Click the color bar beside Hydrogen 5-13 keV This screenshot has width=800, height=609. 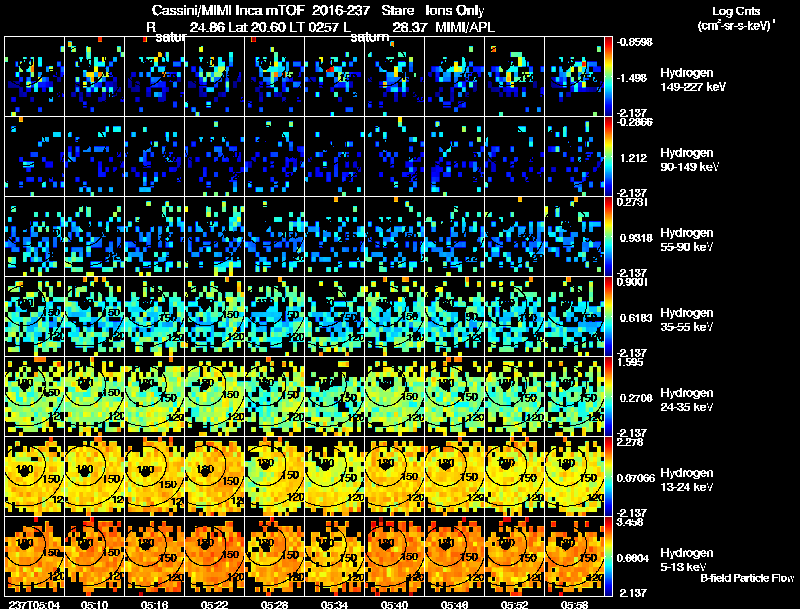click(x=608, y=557)
